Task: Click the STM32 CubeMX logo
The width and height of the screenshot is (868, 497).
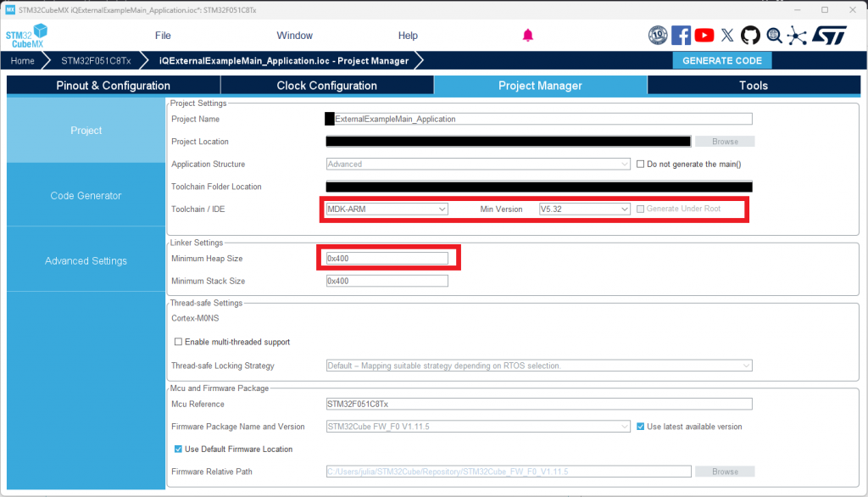Action: point(26,37)
